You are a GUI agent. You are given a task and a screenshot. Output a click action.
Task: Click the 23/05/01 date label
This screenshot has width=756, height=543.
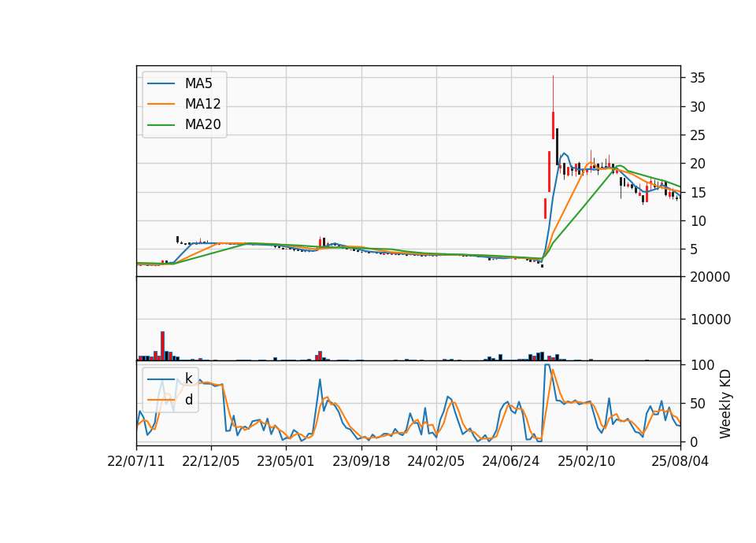pos(285,461)
